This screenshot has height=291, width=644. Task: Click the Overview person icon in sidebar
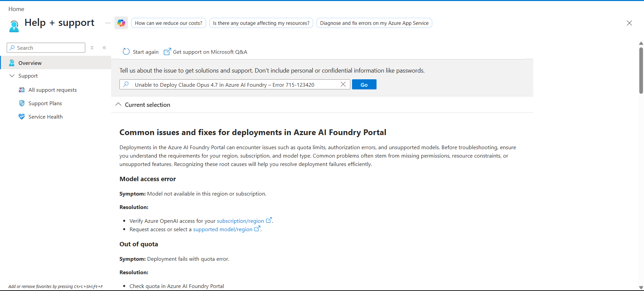tap(12, 63)
